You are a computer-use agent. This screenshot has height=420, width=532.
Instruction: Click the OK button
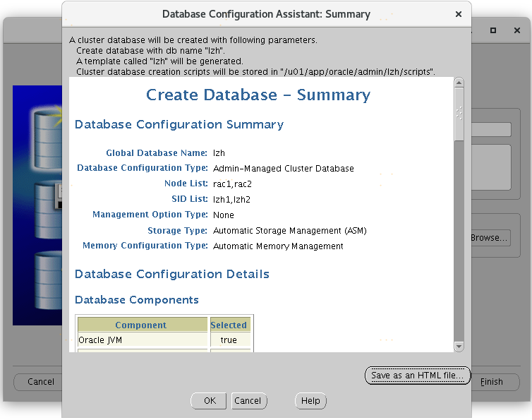(x=209, y=400)
